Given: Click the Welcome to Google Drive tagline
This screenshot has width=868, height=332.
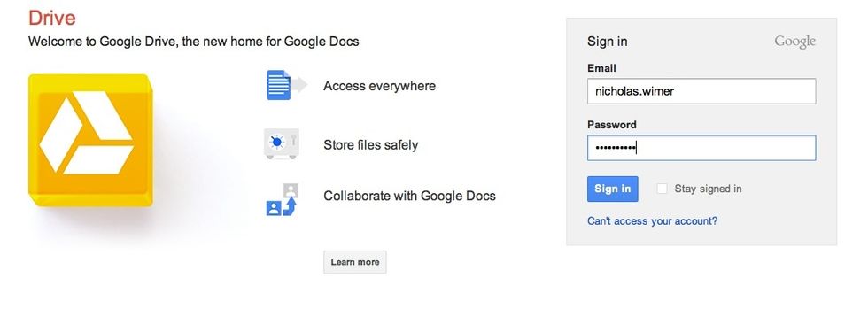Looking at the screenshot, I should click(194, 42).
